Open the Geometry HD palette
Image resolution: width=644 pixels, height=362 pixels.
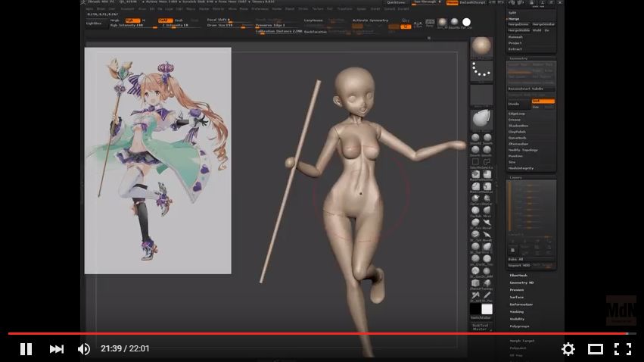pyautogui.click(x=521, y=282)
